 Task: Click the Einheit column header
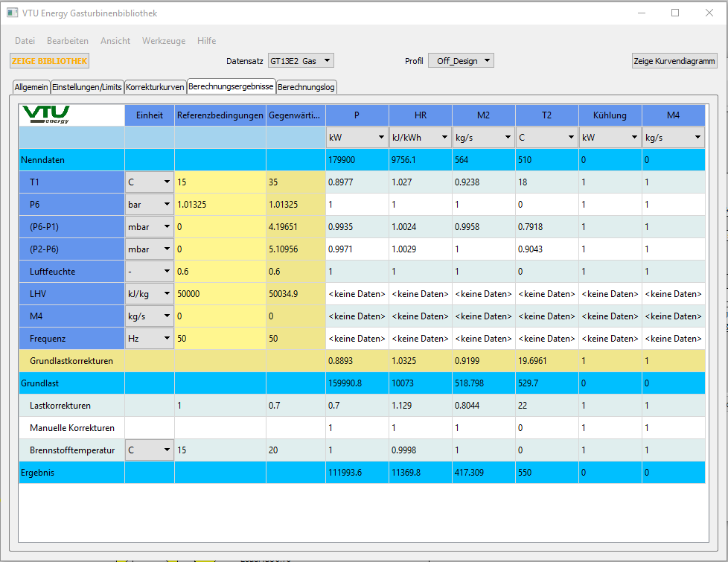coord(150,115)
